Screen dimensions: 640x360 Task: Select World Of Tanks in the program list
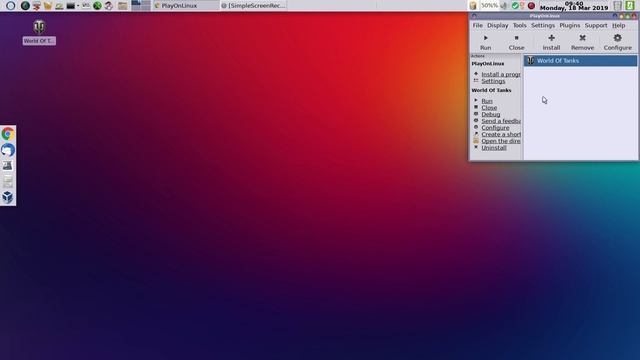coord(580,61)
